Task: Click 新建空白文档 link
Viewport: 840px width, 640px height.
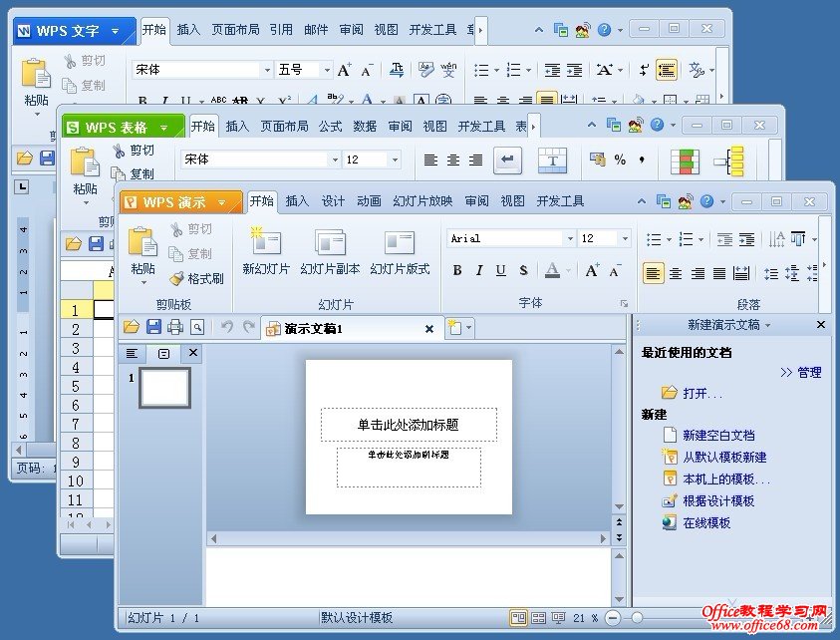Action: [718, 436]
